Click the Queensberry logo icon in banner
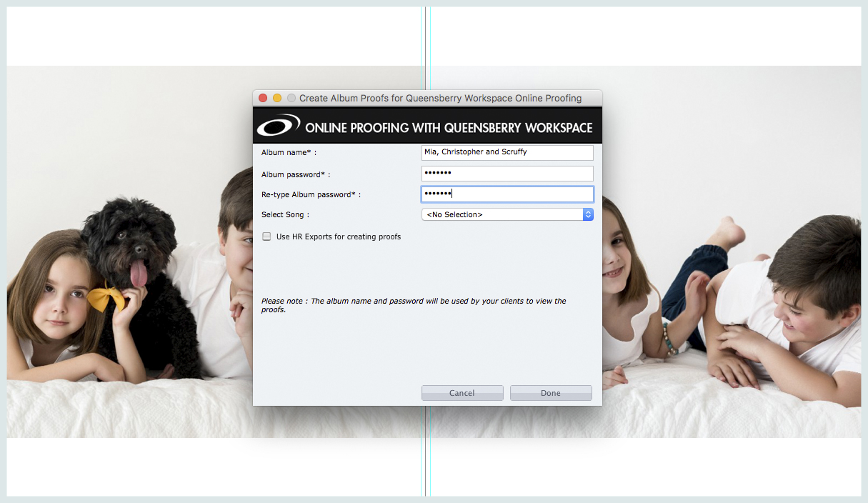The width and height of the screenshot is (868, 503). pos(278,126)
